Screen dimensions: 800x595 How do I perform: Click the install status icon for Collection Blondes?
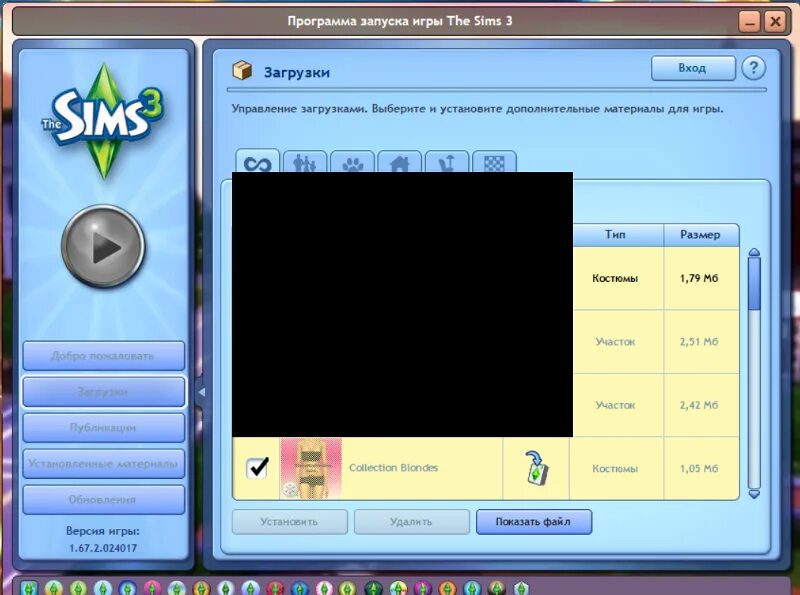536,467
